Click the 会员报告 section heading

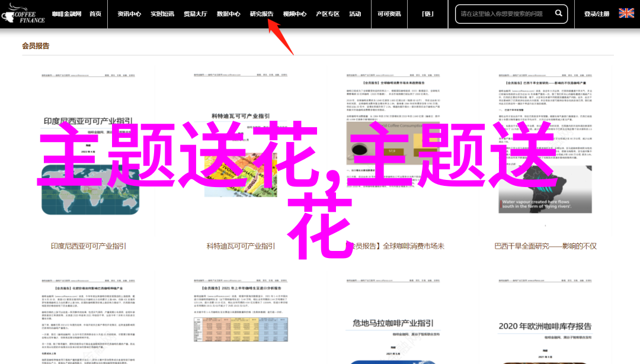coord(36,46)
